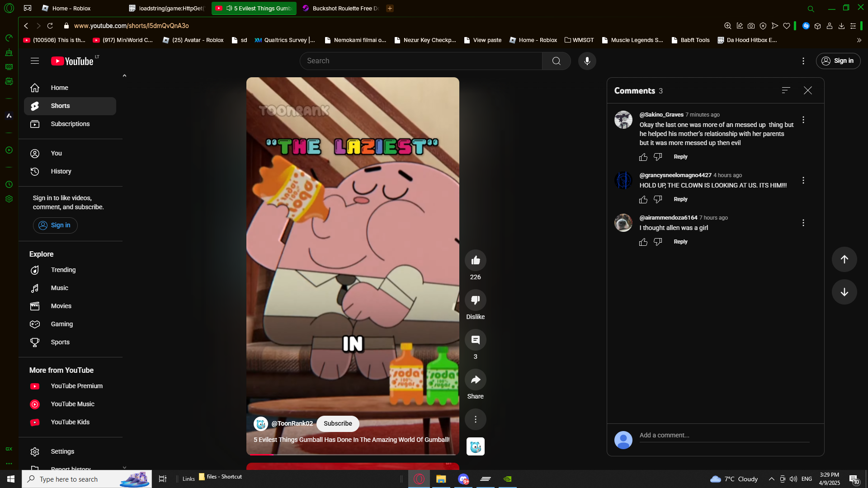Open YouTube settings three-dot menu

click(x=803, y=61)
